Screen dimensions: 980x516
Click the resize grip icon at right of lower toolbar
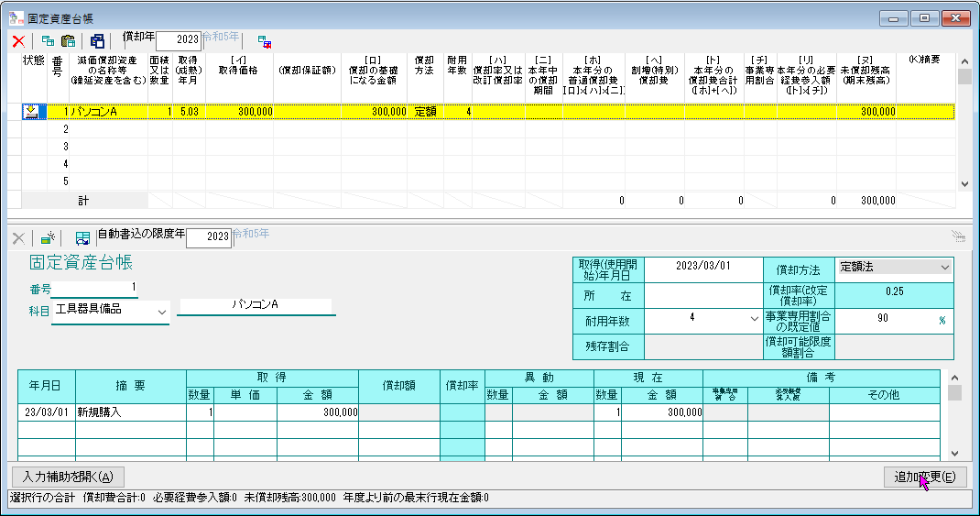[958, 236]
